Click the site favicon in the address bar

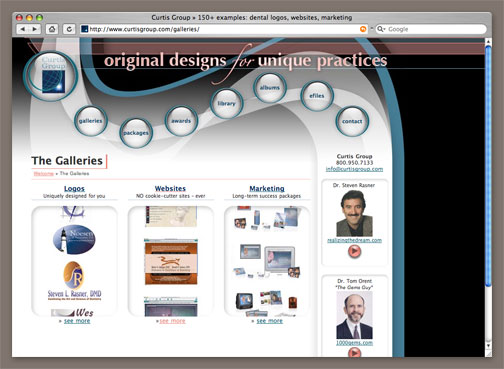click(85, 29)
